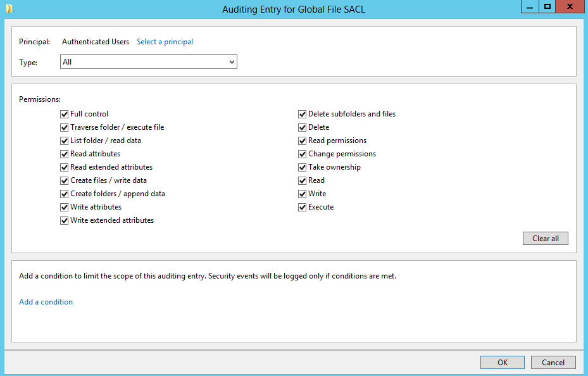This screenshot has height=376, width=588.
Task: Uncheck Read attributes permission
Action: click(x=64, y=154)
